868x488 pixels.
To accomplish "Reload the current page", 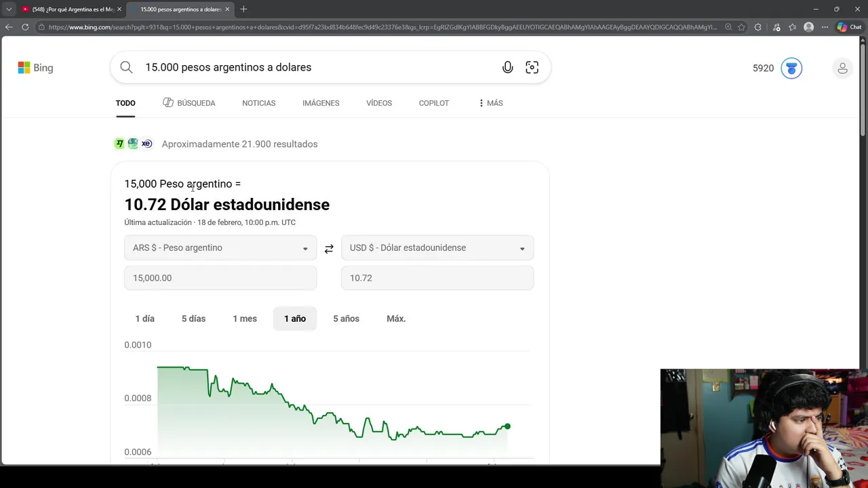I will pos(25,27).
